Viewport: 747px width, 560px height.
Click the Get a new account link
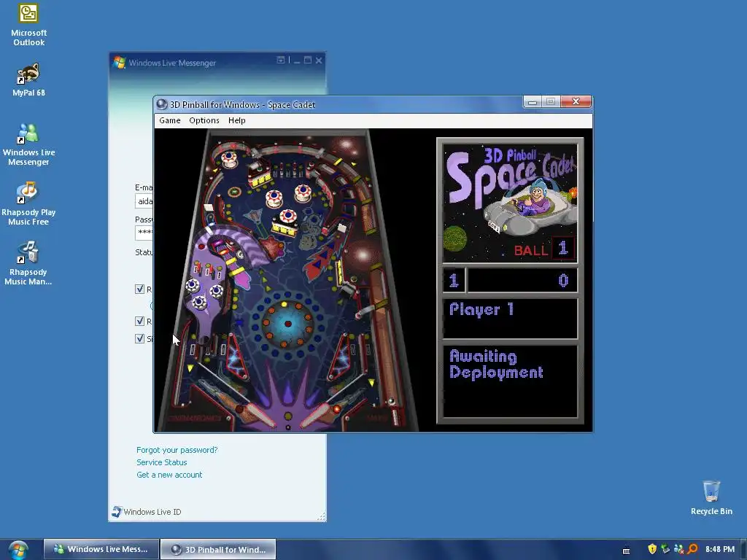(x=169, y=475)
